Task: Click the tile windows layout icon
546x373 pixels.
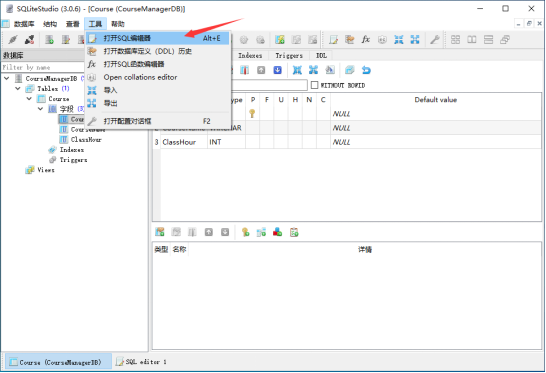Action: [455, 39]
